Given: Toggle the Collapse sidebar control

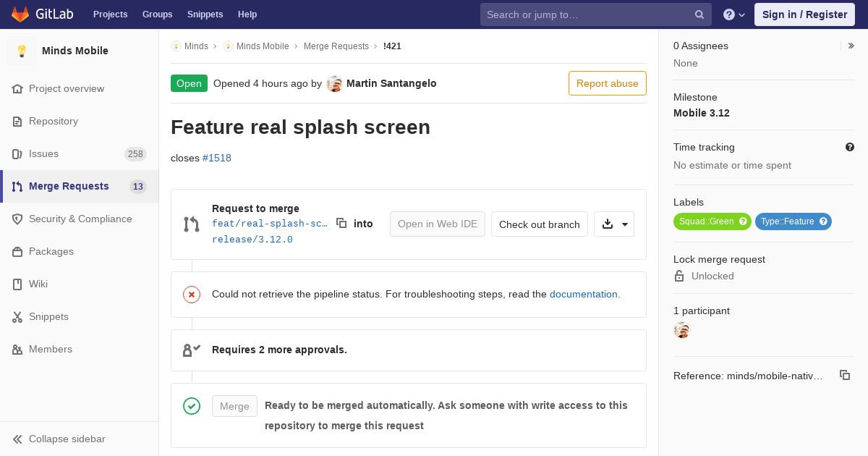Looking at the screenshot, I should (x=67, y=439).
